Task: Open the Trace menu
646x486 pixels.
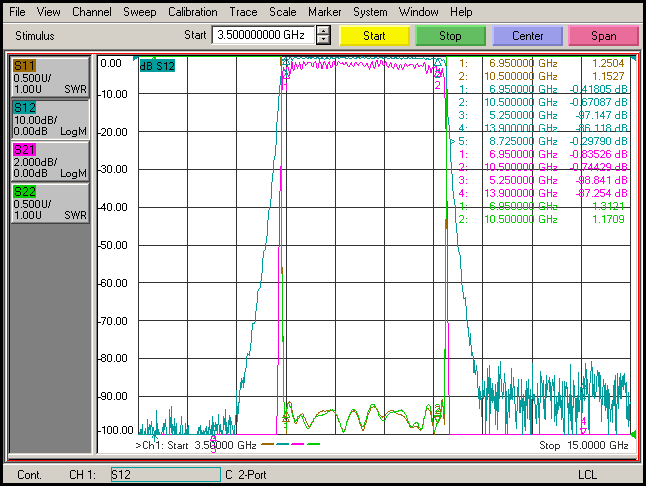Action: (x=243, y=12)
